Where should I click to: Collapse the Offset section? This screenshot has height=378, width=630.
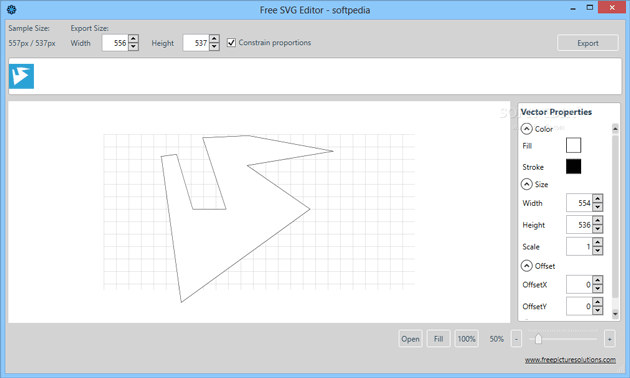click(x=526, y=266)
